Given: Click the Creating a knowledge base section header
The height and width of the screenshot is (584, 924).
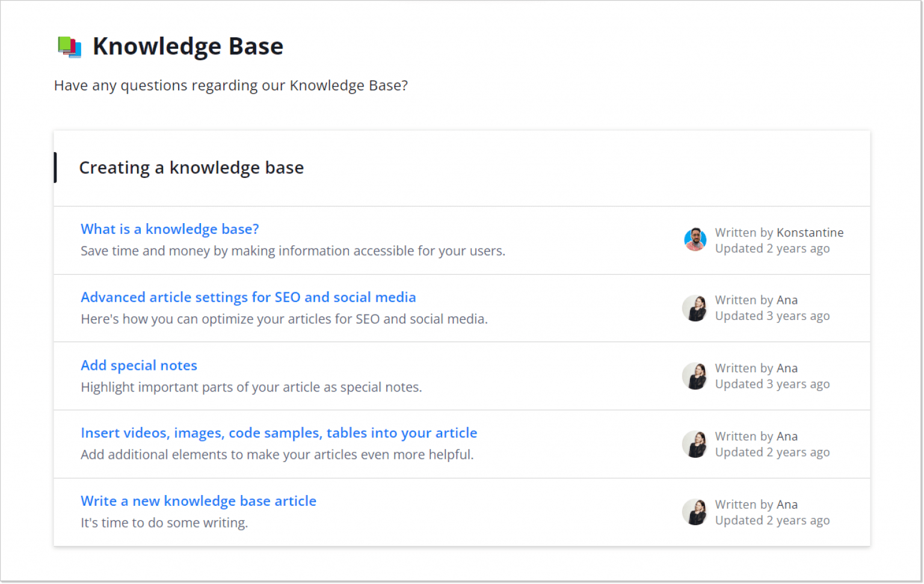Looking at the screenshot, I should (x=191, y=167).
